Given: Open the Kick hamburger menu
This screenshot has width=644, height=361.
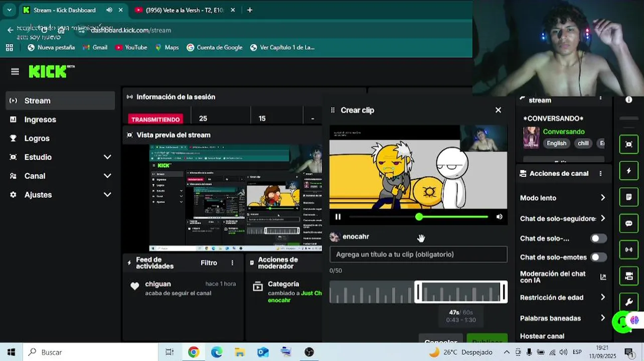Looking at the screenshot, I should coord(15,72).
